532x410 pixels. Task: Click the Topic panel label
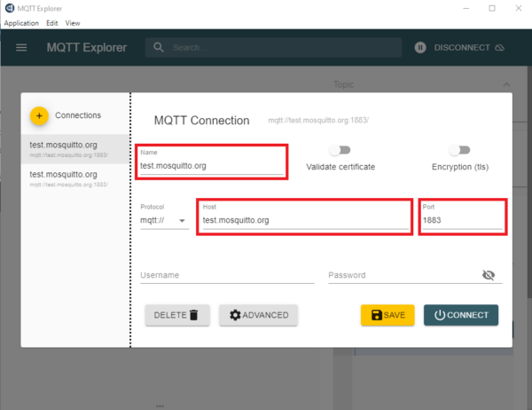343,84
